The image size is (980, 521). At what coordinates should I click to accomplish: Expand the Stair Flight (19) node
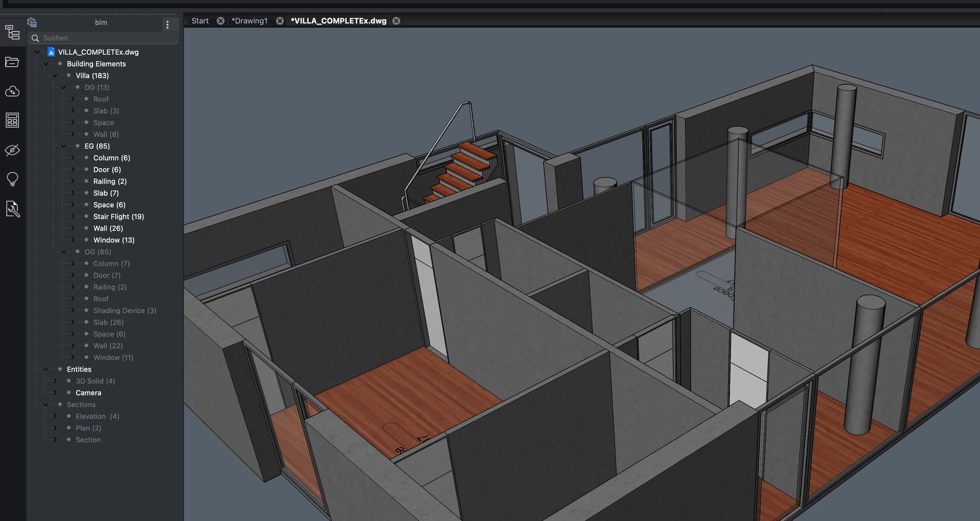72,216
